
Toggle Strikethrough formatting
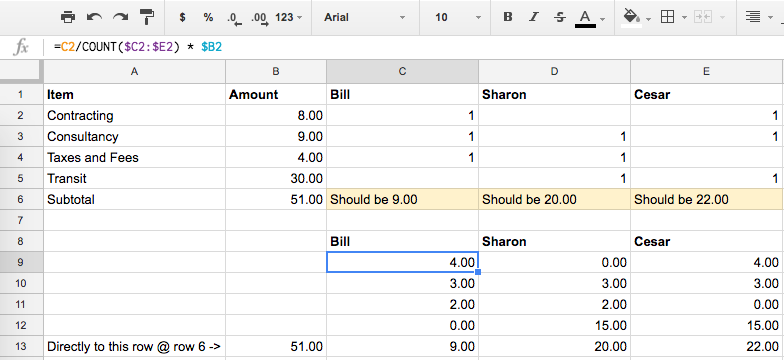560,18
